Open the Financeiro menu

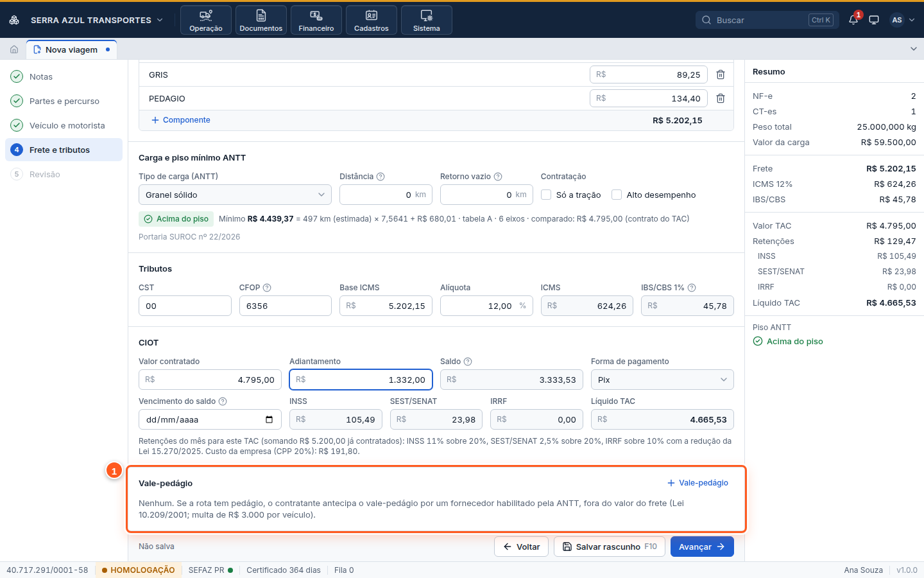point(316,20)
